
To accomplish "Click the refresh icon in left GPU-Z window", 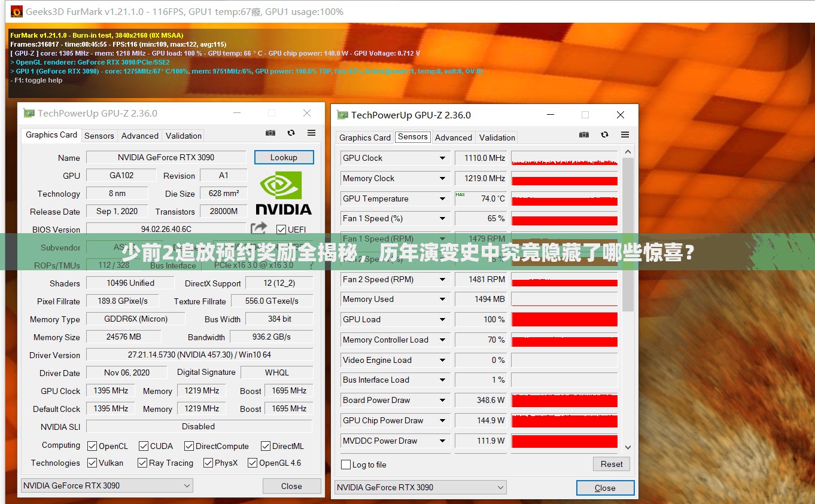I will pos(291,133).
